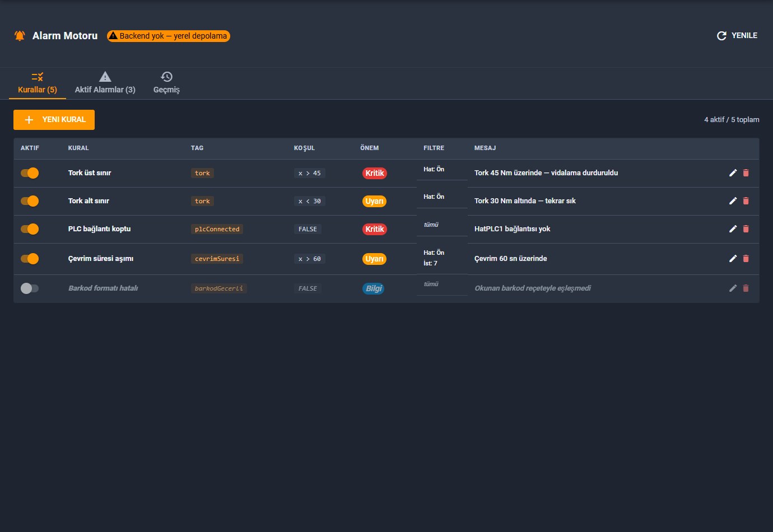773x532 pixels.
Task: Delete the Çevrim süresi aşımı rule
Action: [746, 259]
